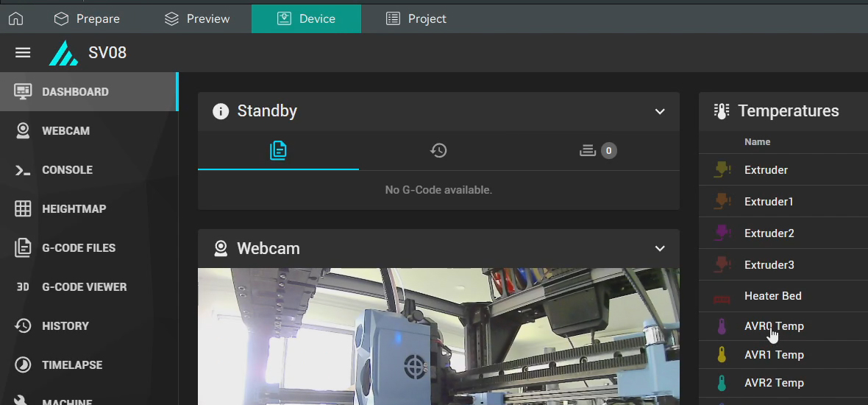This screenshot has height=405, width=868.
Task: Switch to the Preview tab
Action: coord(197,19)
